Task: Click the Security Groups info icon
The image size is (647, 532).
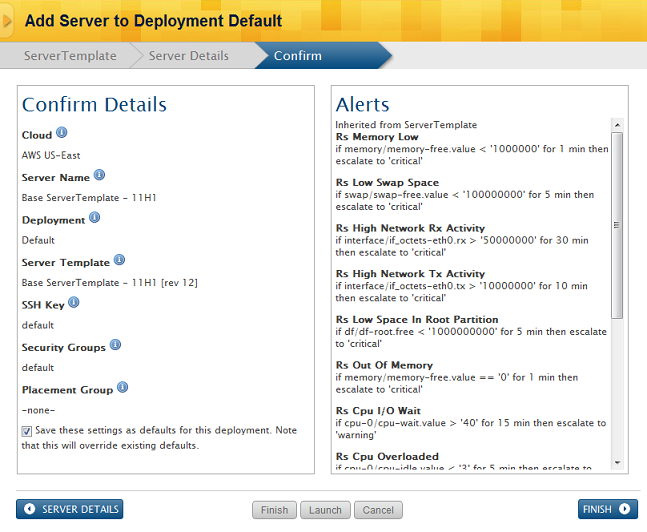Action: coord(116,345)
